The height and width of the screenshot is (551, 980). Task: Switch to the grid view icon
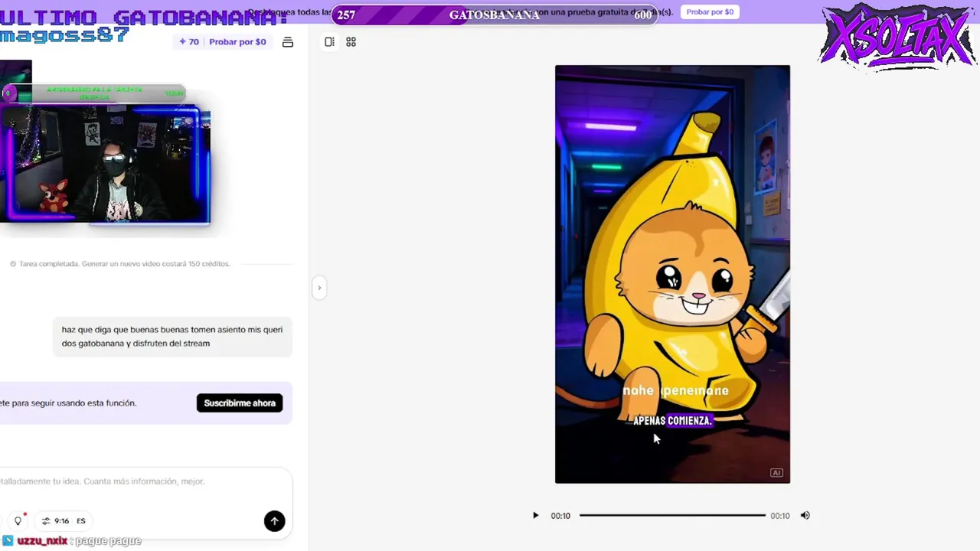coord(351,42)
